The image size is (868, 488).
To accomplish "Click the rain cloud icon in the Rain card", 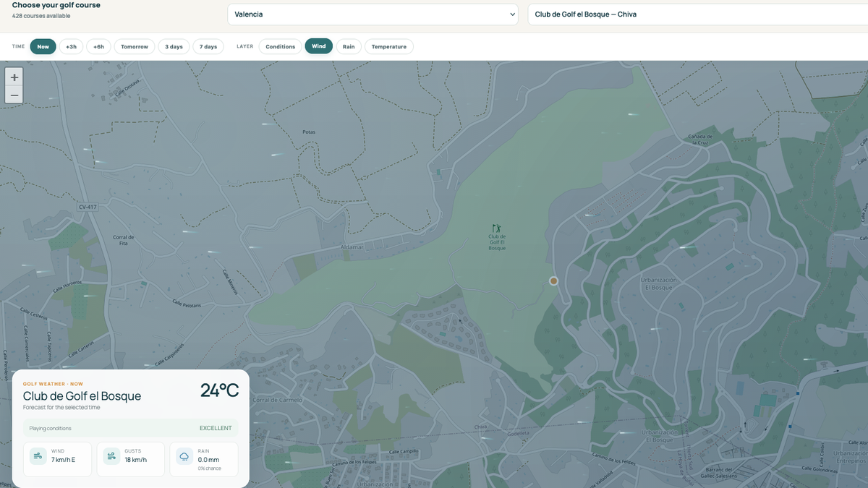I will point(184,456).
